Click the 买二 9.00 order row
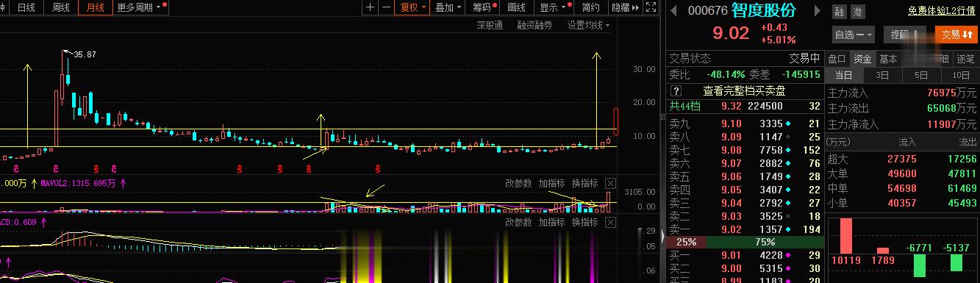Viewport: 980px width, 283px height. pos(745,268)
